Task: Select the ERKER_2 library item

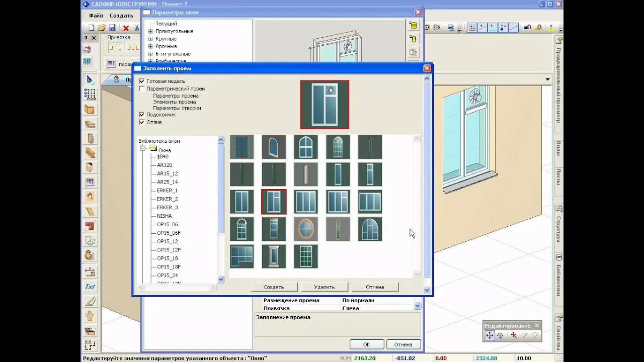Action: 167,199
